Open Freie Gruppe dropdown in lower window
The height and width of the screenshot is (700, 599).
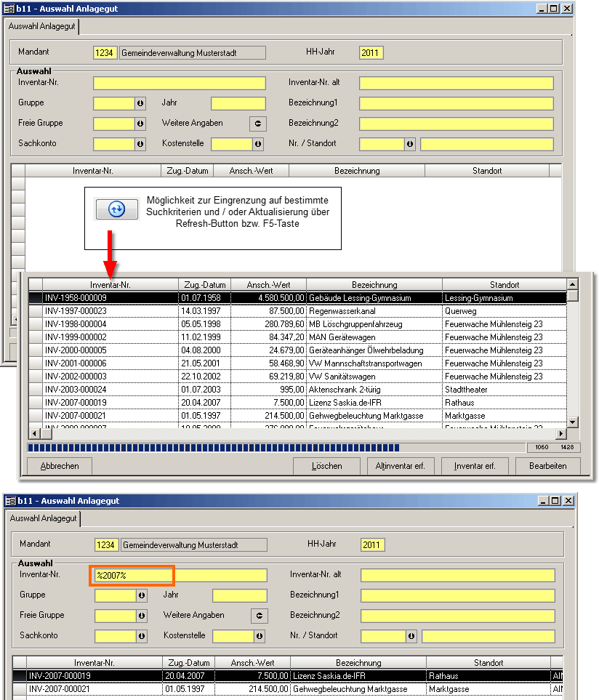tap(142, 616)
